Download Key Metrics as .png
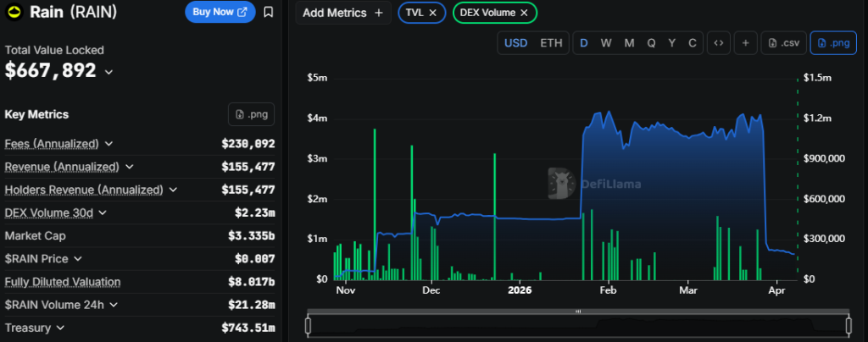This screenshot has width=868, height=342. (x=251, y=114)
